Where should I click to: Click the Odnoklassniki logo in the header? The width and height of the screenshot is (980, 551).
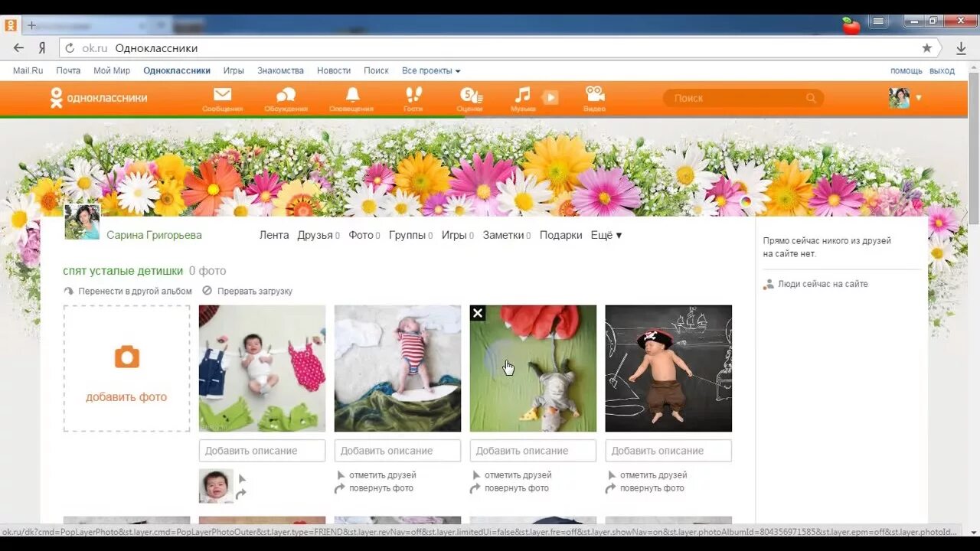[98, 98]
